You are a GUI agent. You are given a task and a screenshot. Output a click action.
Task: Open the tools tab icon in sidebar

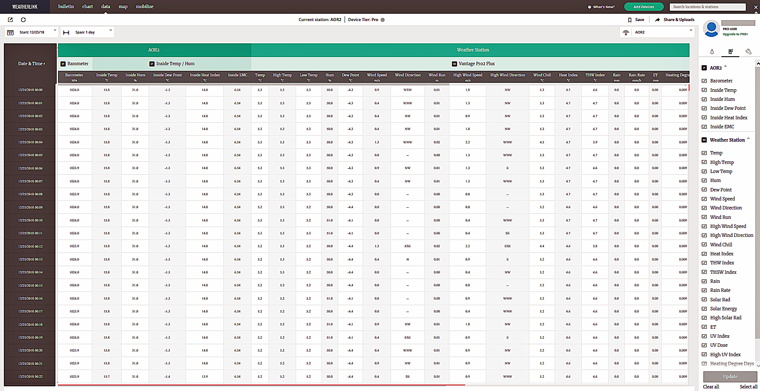[x=748, y=50]
